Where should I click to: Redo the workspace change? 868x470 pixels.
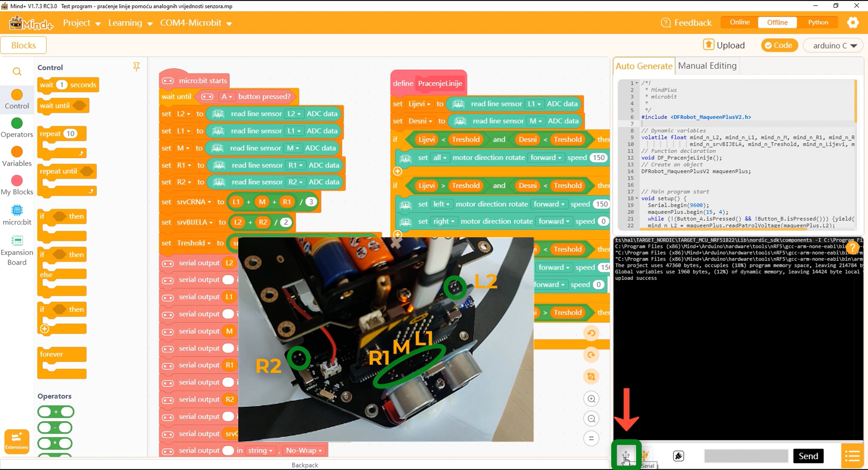[x=591, y=355]
